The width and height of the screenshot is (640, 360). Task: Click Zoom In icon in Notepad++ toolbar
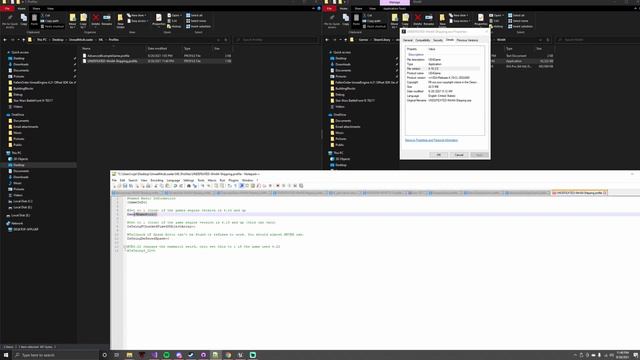pos(202,186)
